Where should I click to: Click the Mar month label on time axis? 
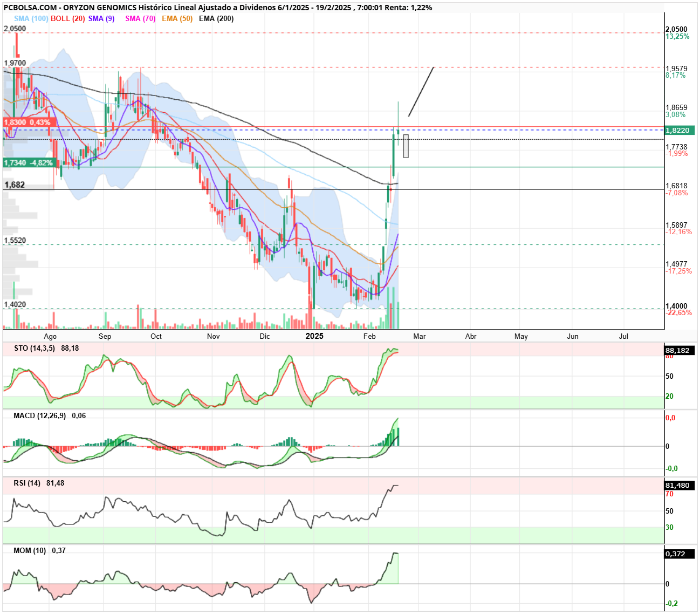click(x=420, y=336)
